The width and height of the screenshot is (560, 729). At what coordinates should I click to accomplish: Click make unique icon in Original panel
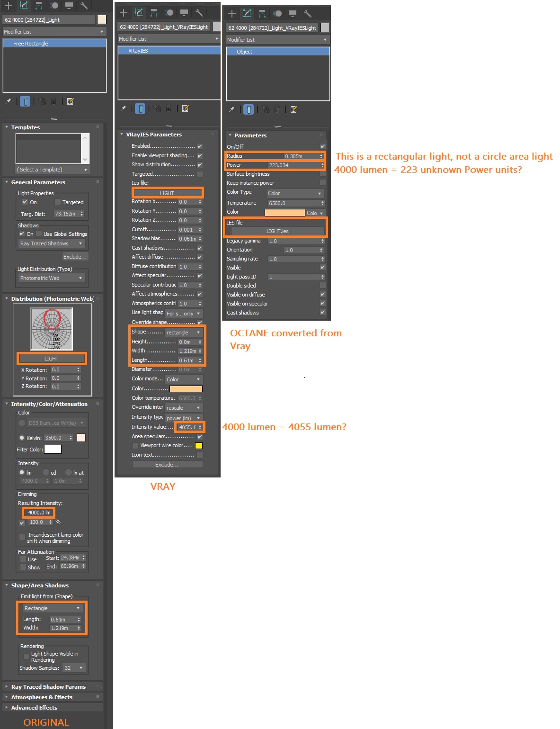[42, 101]
